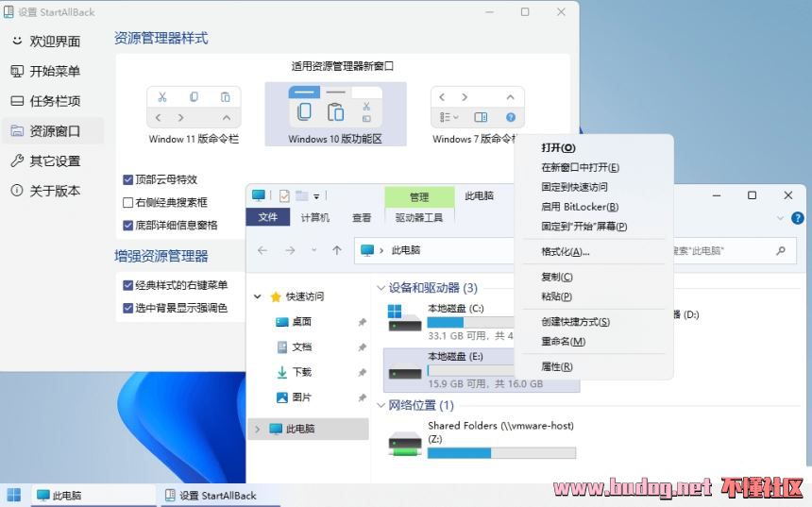Switch to the 查看 ribbon tab

[362, 217]
